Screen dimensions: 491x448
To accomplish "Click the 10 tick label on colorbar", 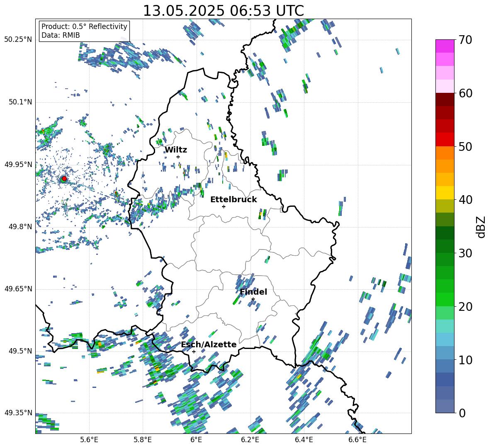I will pos(465,360).
